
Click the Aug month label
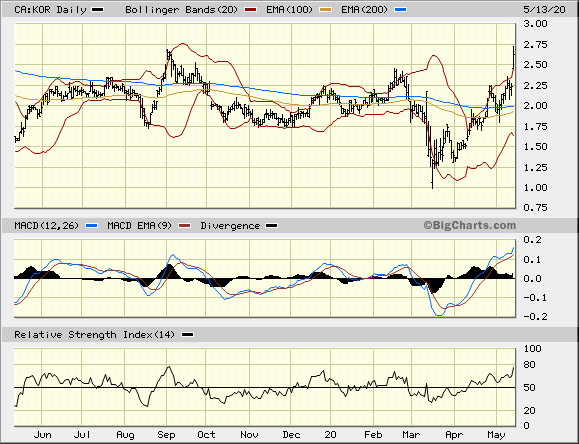(125, 435)
